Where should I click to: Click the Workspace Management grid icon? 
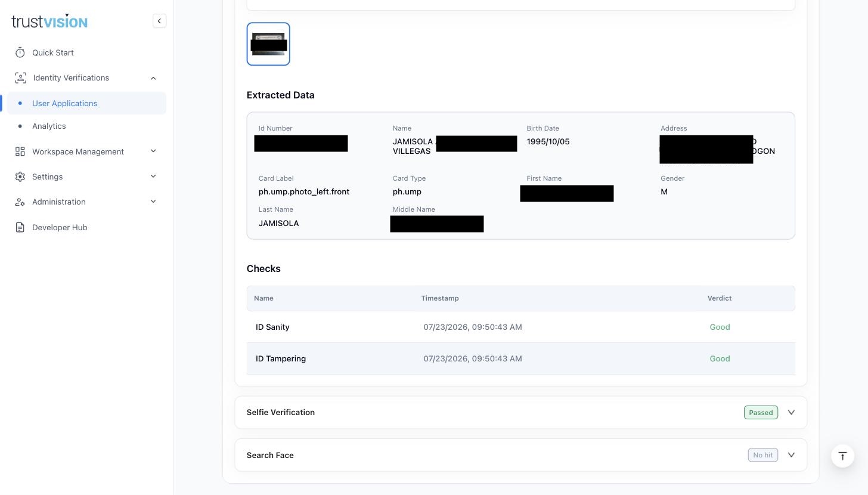[20, 151]
